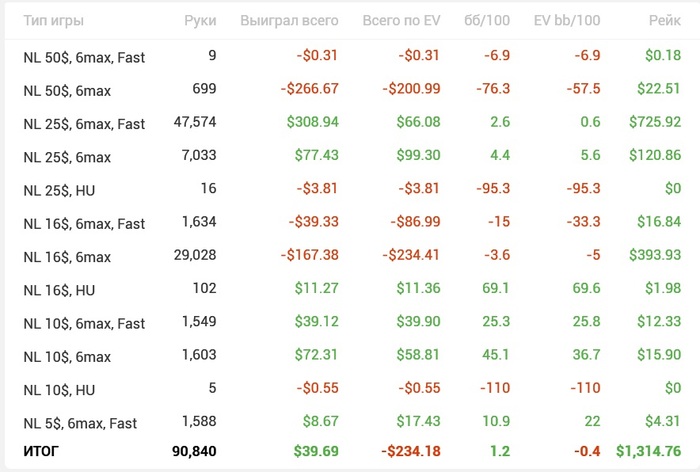Sort table by Рейк column header
This screenshot has height=472, width=700.
point(664,20)
